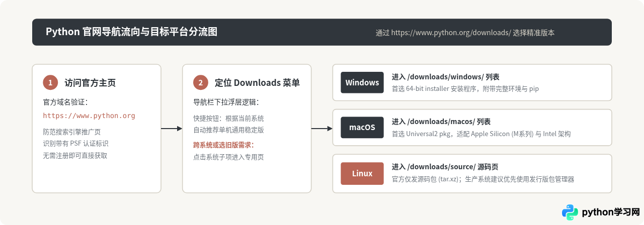Click the "定位 Downloads 菜单" heading
The width and height of the screenshot is (644, 225).
click(x=257, y=83)
